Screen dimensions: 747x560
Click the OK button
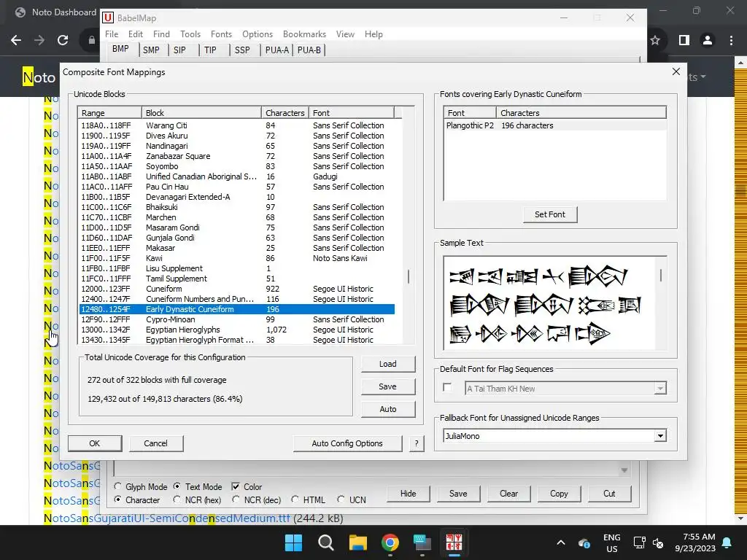pos(94,443)
